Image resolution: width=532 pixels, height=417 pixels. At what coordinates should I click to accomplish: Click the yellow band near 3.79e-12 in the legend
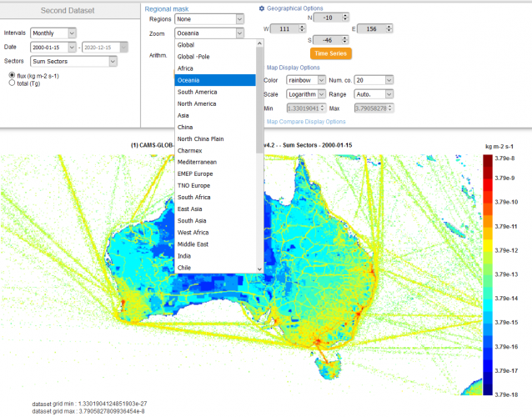(x=488, y=246)
